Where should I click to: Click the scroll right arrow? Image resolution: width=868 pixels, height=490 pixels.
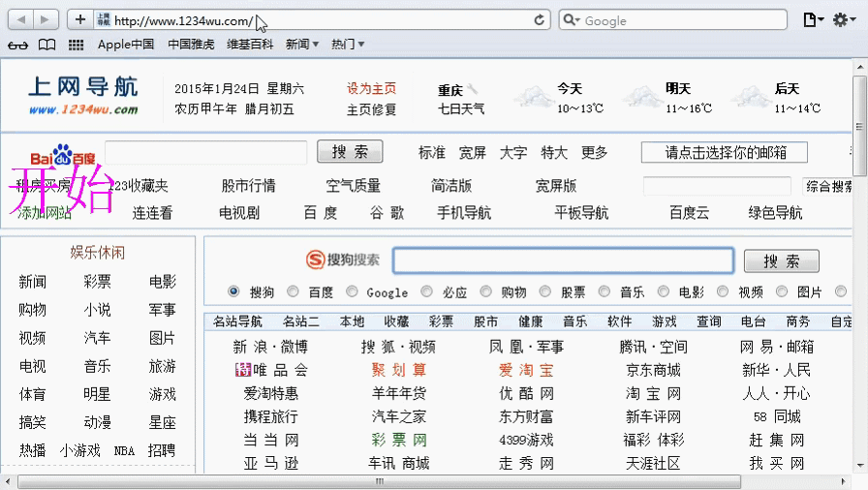click(x=844, y=481)
